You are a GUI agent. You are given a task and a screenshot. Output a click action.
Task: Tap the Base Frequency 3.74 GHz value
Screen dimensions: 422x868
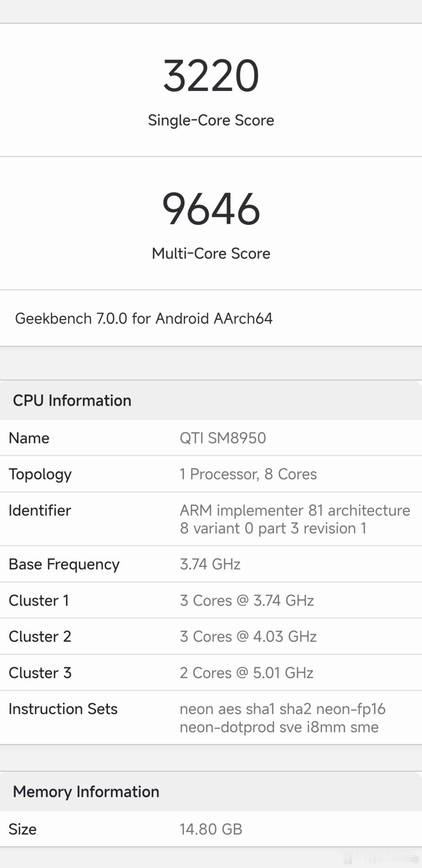tap(210, 564)
